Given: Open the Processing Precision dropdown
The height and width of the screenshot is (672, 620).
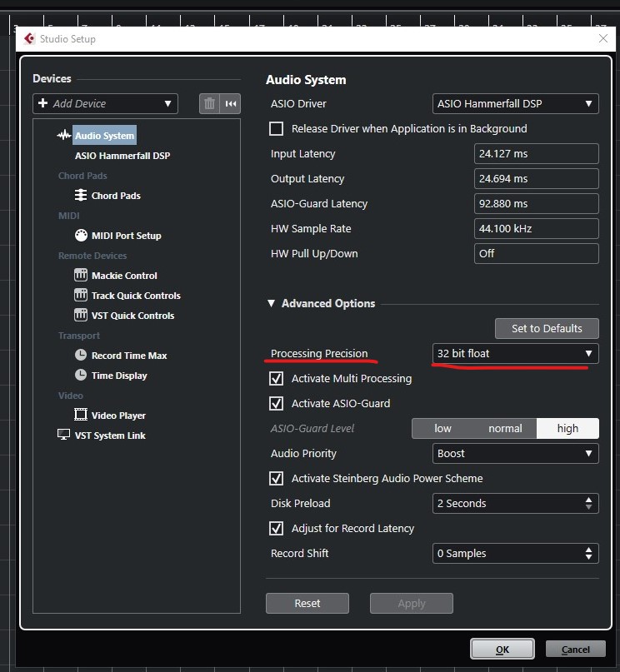Looking at the screenshot, I should tap(515, 354).
